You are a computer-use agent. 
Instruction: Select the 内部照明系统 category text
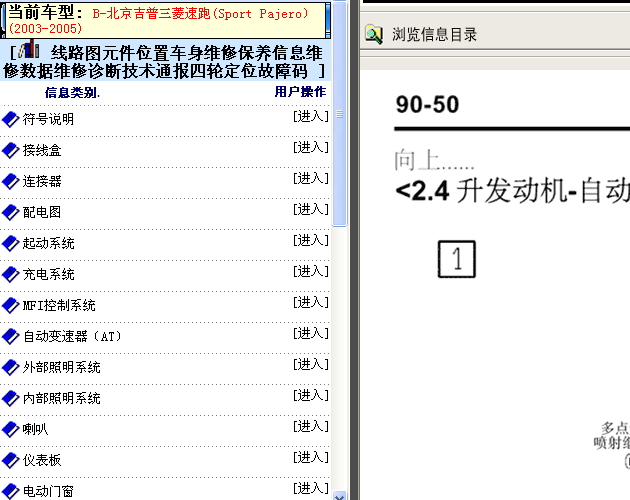[x=61, y=398]
